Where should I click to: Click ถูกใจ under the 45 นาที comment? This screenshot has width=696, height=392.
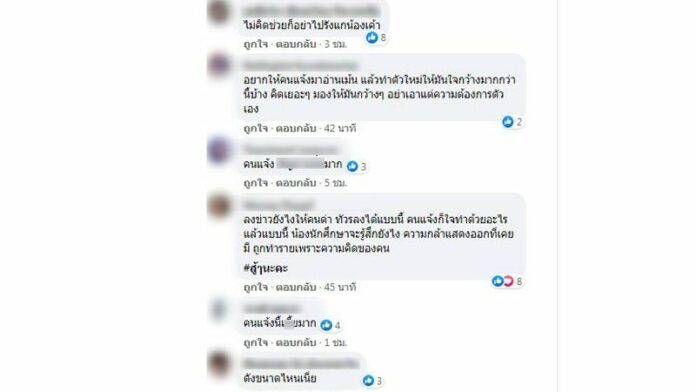pos(256,287)
